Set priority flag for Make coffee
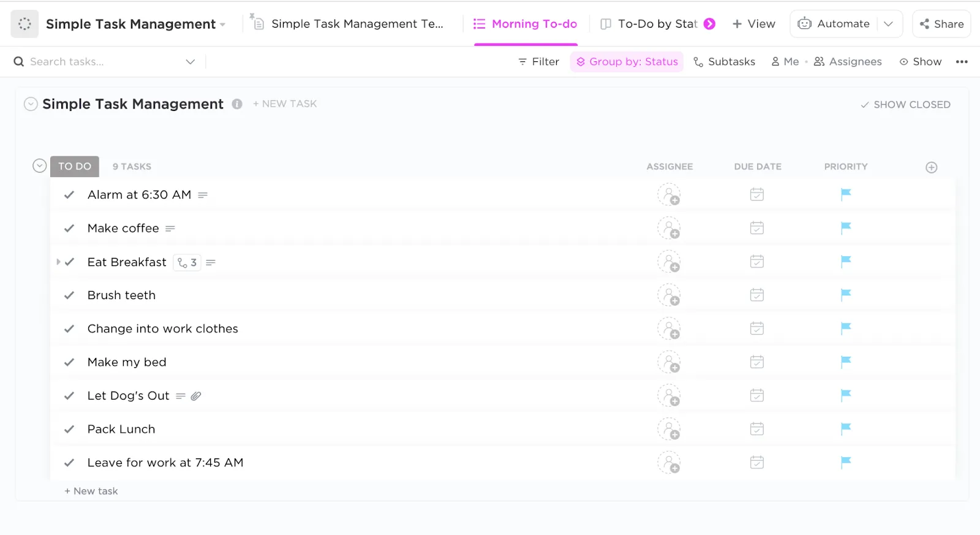 [x=846, y=229]
